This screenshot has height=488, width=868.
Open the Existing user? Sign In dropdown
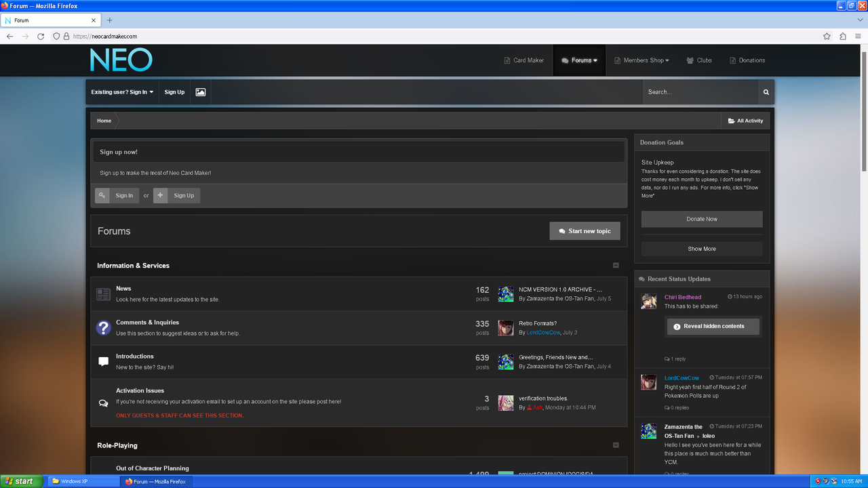tap(122, 91)
